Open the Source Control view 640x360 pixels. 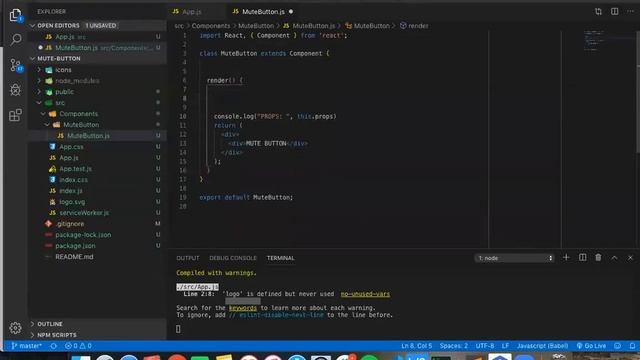16,65
